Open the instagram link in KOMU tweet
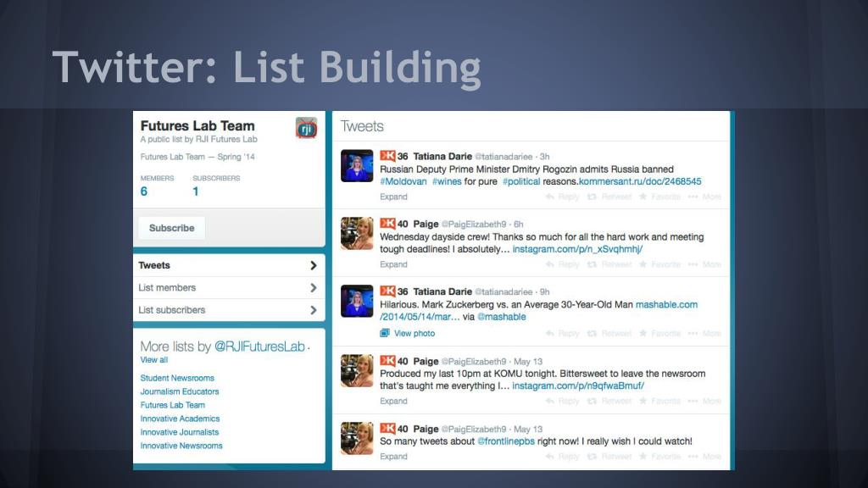868x488 pixels. click(578, 385)
